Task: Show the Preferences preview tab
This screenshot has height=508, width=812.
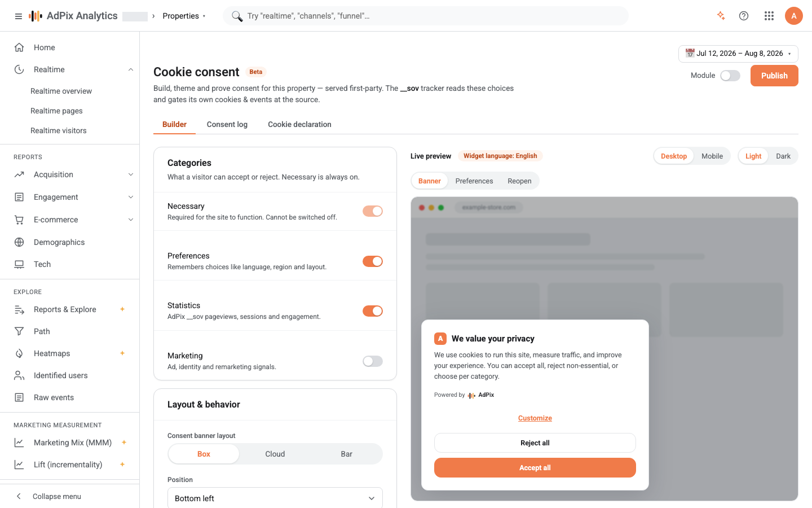Action: click(474, 181)
